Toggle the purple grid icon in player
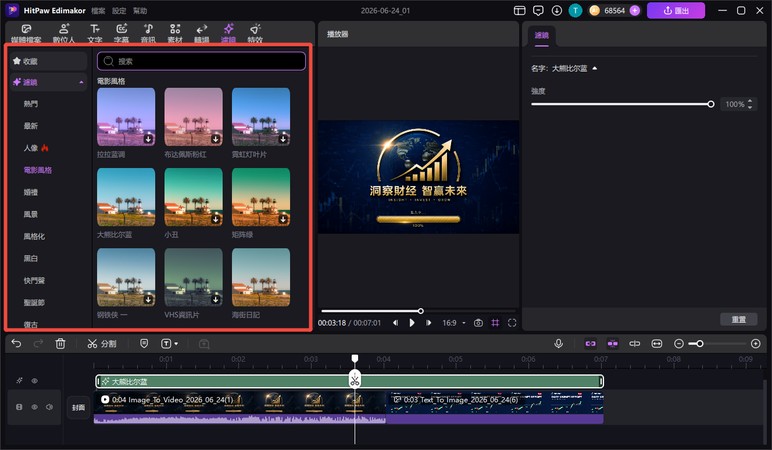Screen dimensions: 772x450 [x=495, y=323]
